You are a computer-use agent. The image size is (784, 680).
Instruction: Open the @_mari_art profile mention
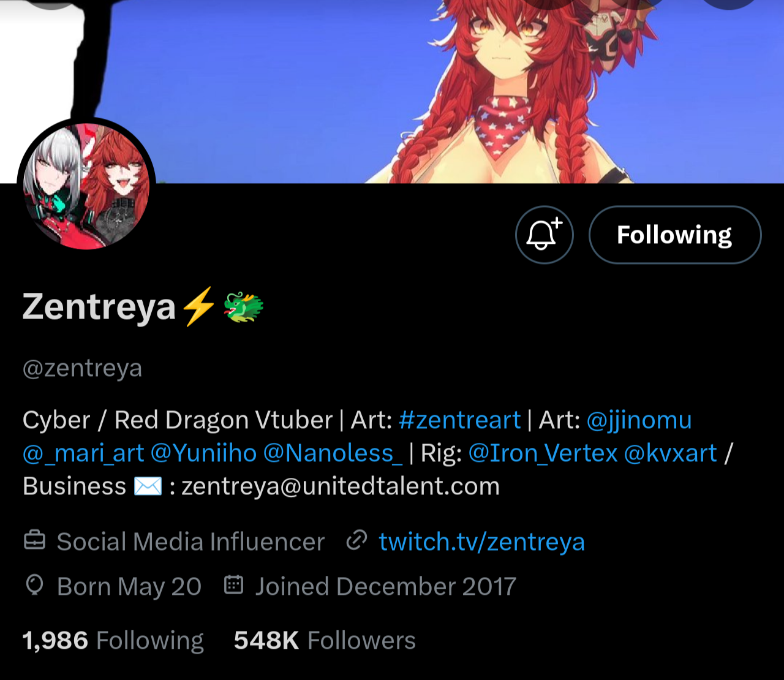pyautogui.click(x=83, y=453)
